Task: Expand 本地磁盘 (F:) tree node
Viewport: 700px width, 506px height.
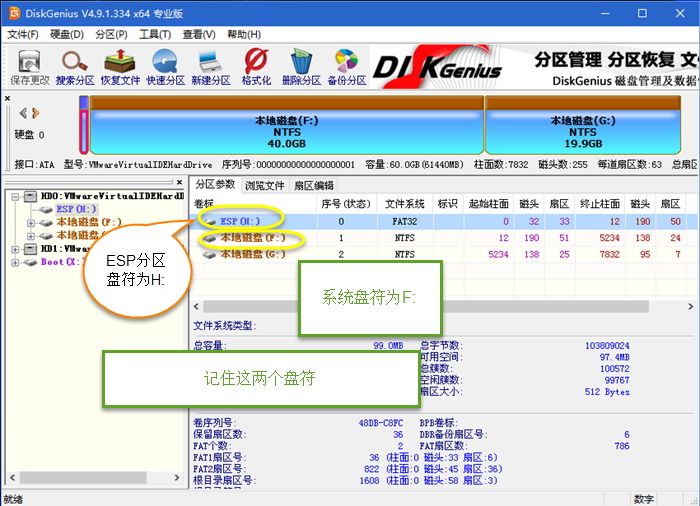Action: 30,222
